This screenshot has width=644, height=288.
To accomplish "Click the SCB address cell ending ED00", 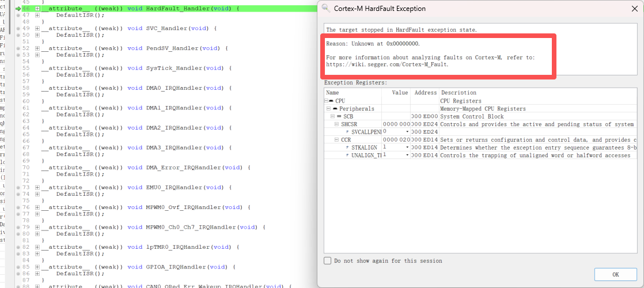I will click(425, 117).
